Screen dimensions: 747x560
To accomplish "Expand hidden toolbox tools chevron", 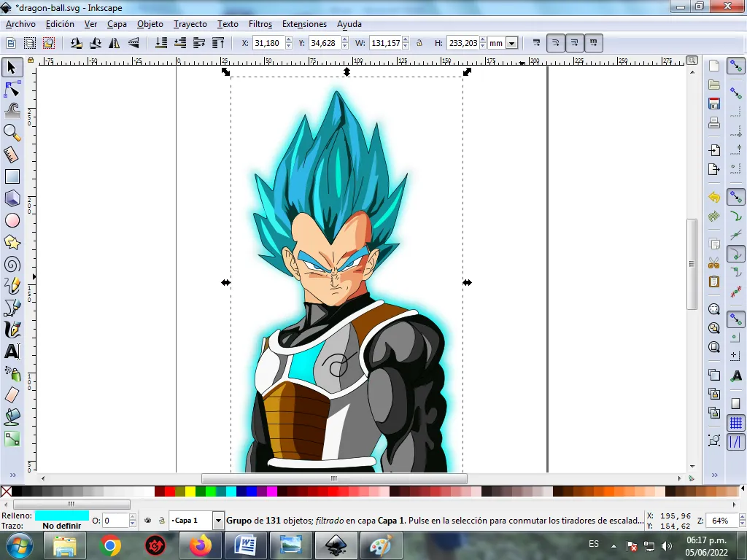I will [12, 475].
